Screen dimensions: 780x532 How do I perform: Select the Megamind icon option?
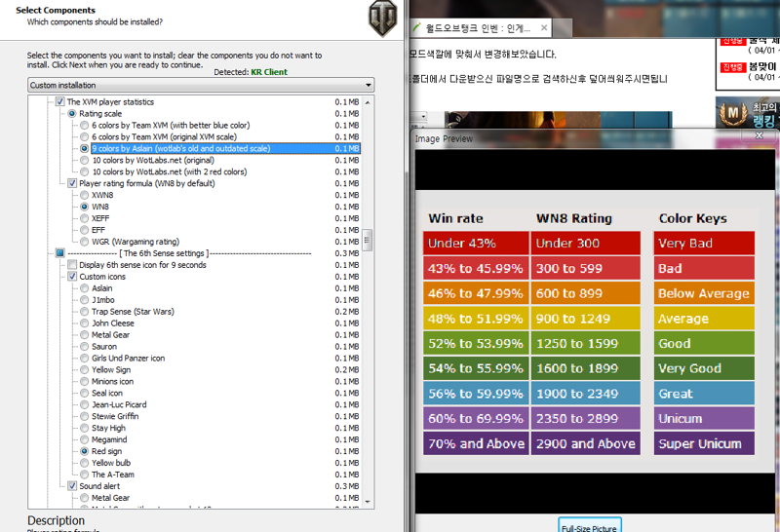tap(85, 439)
